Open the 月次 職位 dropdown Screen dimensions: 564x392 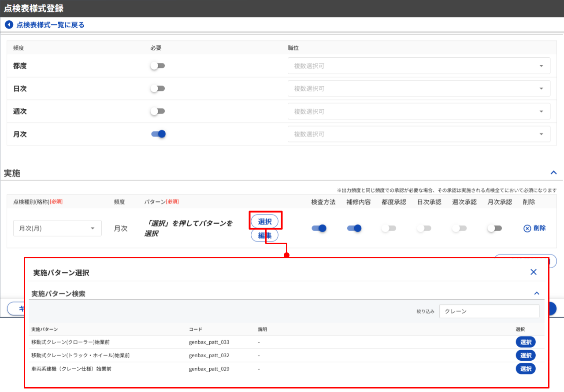[x=419, y=134]
